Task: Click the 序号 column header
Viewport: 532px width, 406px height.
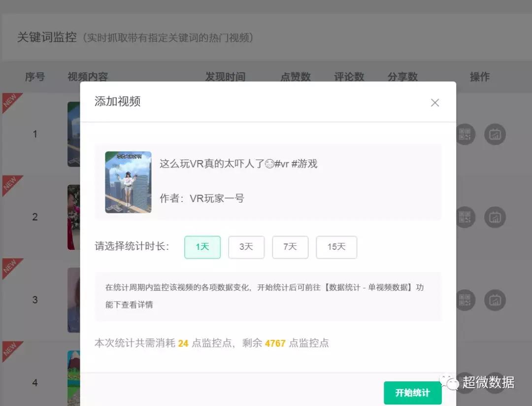Action: 35,77
